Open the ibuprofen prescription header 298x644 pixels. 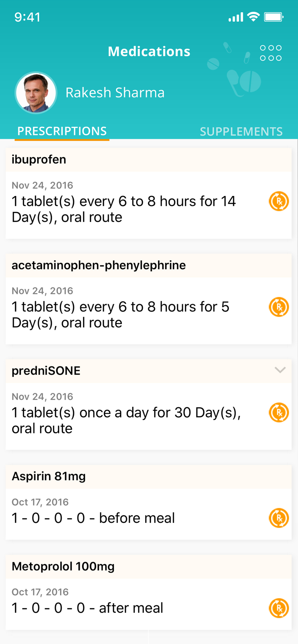pyautogui.click(x=149, y=160)
